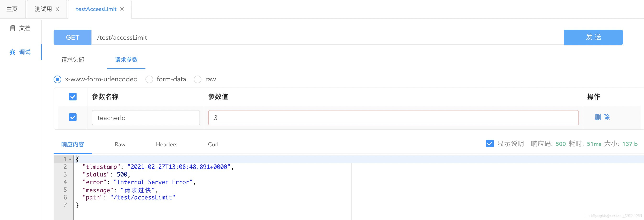Screen dimensions: 644x220
Task: Click the "timestamp" line in response JSON
Action: [158, 167]
